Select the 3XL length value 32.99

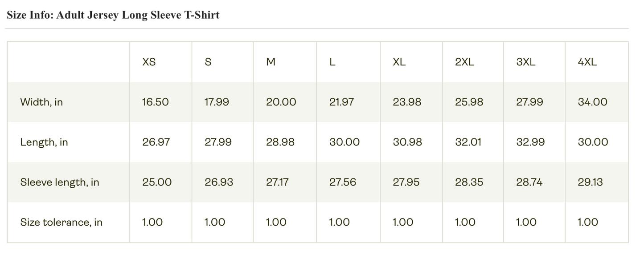click(530, 142)
